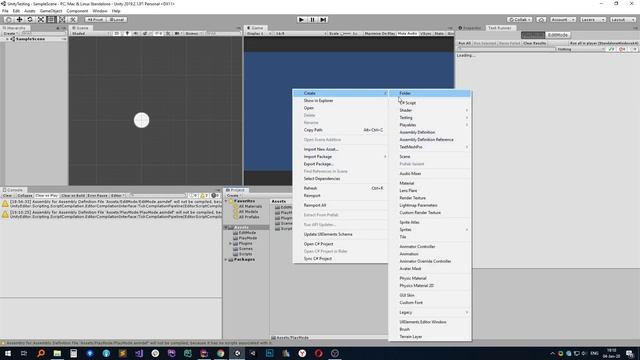Viewport: 640px width, 360px height.
Task: Open the Shaded draw mode dropdown
Action: tap(91, 33)
